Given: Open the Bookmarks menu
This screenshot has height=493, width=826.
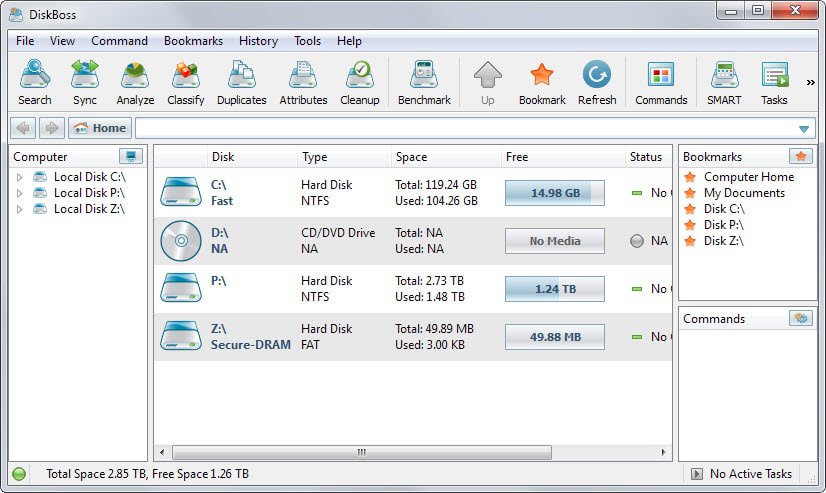Looking at the screenshot, I should click(193, 41).
